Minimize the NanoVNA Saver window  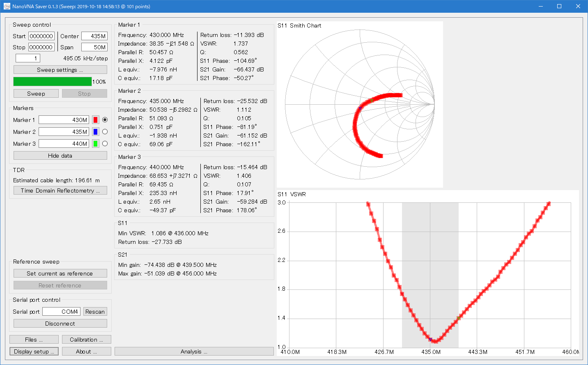coord(540,6)
